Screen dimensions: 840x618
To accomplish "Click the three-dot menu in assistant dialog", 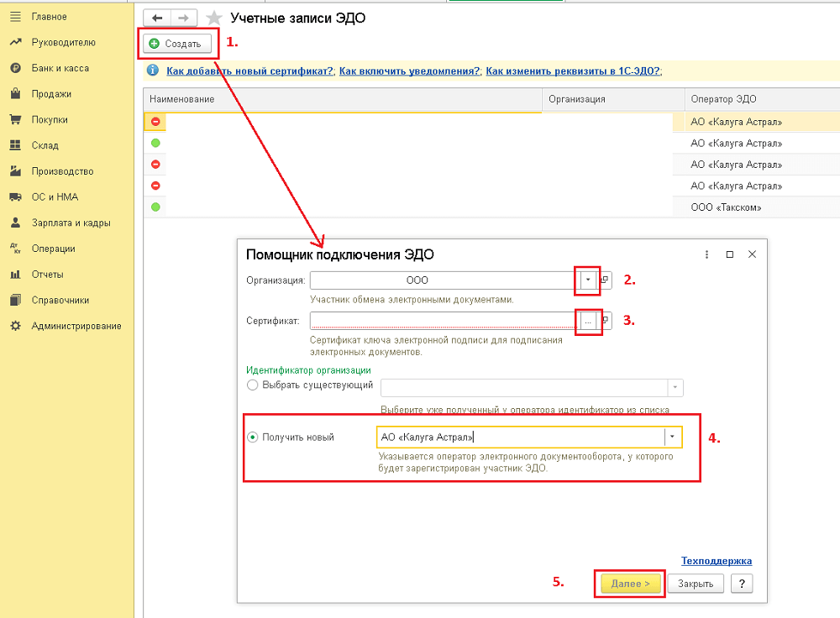I will pyautogui.click(x=707, y=254).
